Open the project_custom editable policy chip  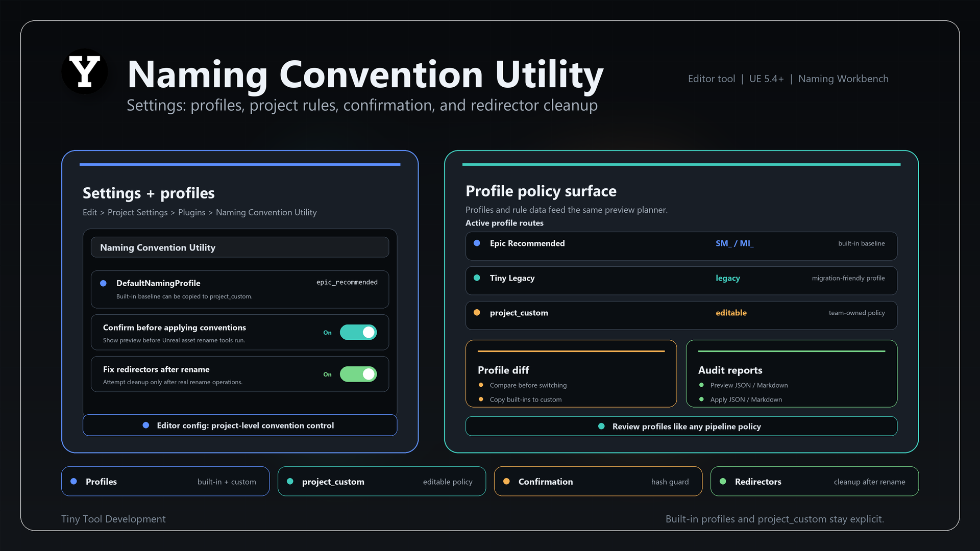point(382,482)
